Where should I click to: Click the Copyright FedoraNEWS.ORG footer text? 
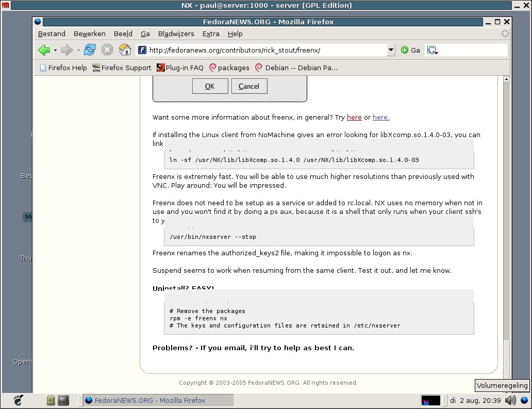pos(268,383)
